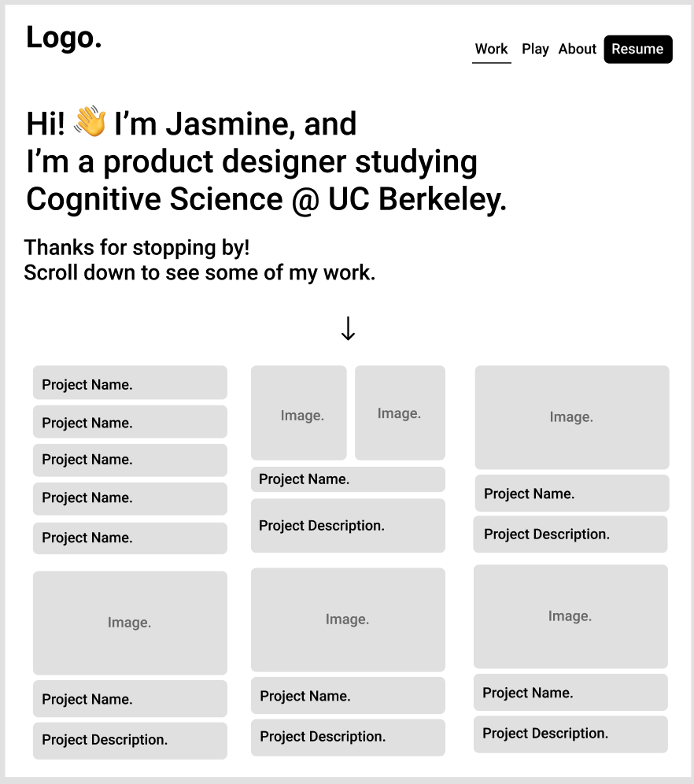This screenshot has width=694, height=784.
Task: Click Project Name under the top-right image
Action: [x=571, y=494]
